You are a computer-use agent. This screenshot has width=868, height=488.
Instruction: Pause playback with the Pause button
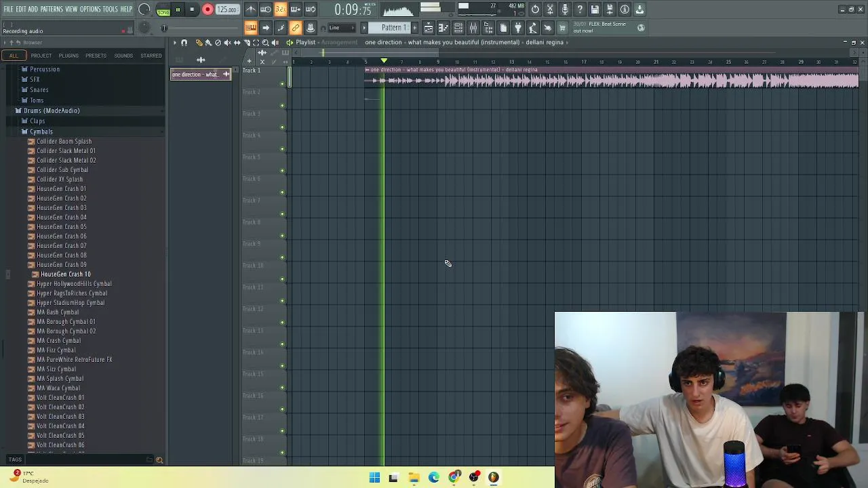pyautogui.click(x=178, y=9)
